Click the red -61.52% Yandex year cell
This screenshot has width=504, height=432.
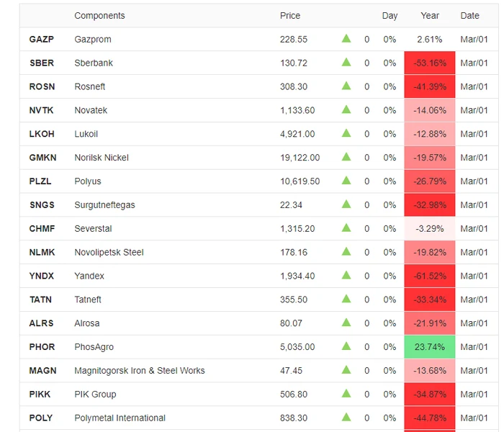click(x=430, y=276)
